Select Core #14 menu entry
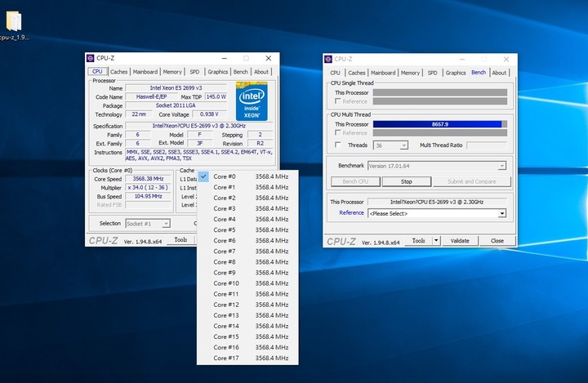Screen dimensions: 588x383 [x=247, y=326]
